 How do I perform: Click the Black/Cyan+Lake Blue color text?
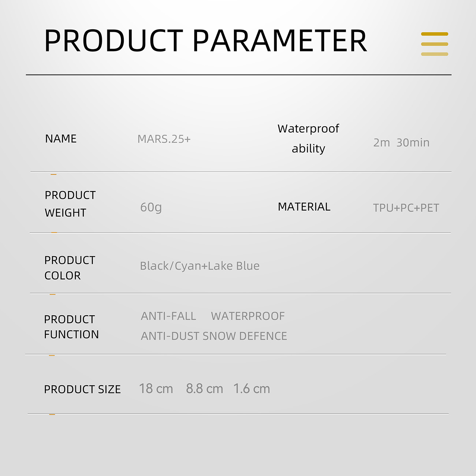[x=200, y=266]
